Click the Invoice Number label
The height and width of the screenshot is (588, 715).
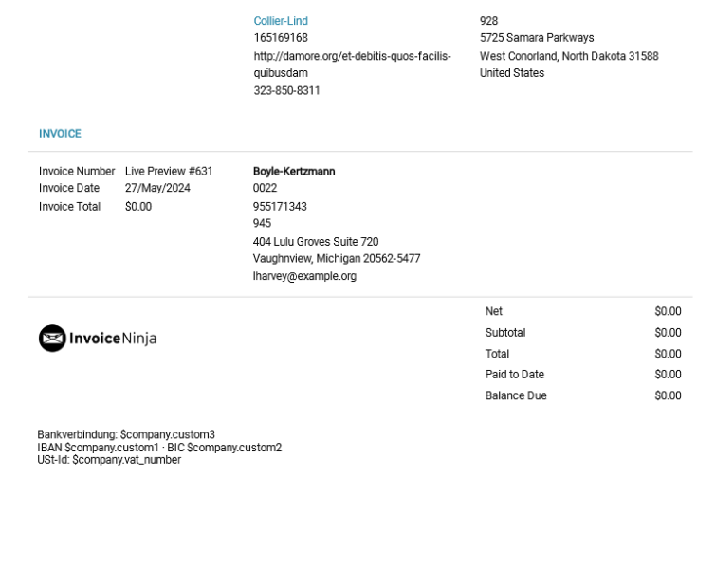tap(77, 171)
